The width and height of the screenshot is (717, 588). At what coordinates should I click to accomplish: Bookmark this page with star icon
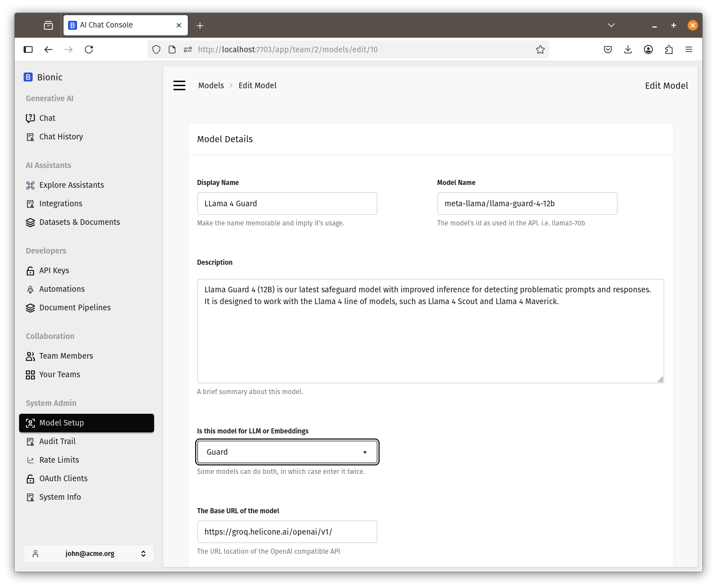[x=540, y=49]
